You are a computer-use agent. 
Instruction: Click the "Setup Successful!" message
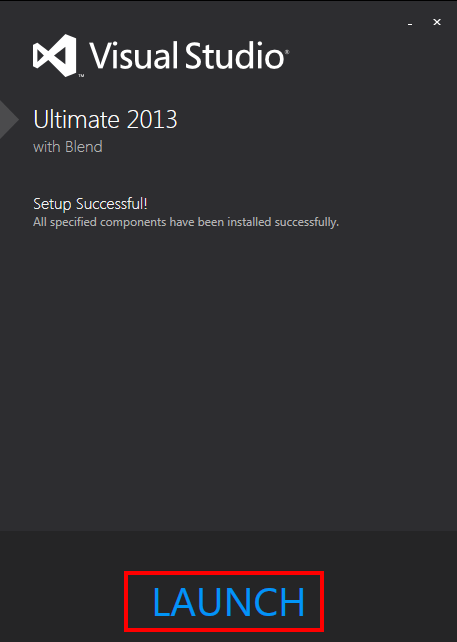click(90, 203)
